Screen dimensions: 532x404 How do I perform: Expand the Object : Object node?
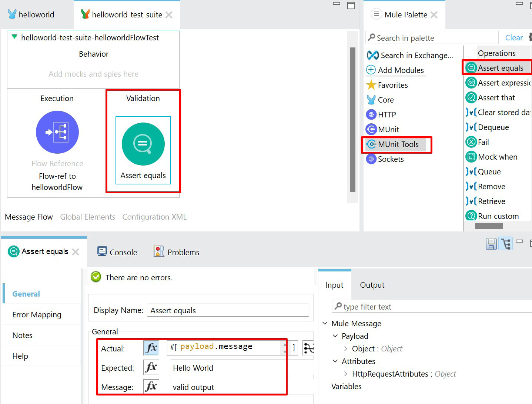pyautogui.click(x=345, y=349)
